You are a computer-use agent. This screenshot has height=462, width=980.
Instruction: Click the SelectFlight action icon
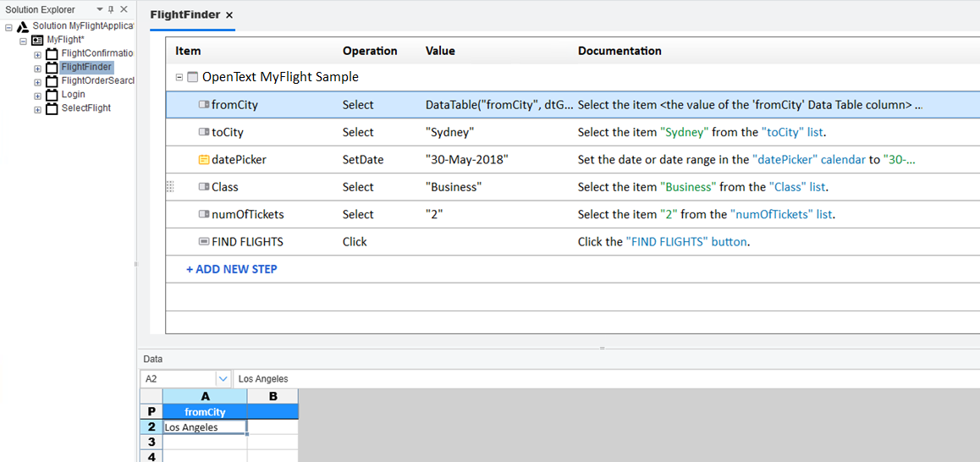coord(52,108)
